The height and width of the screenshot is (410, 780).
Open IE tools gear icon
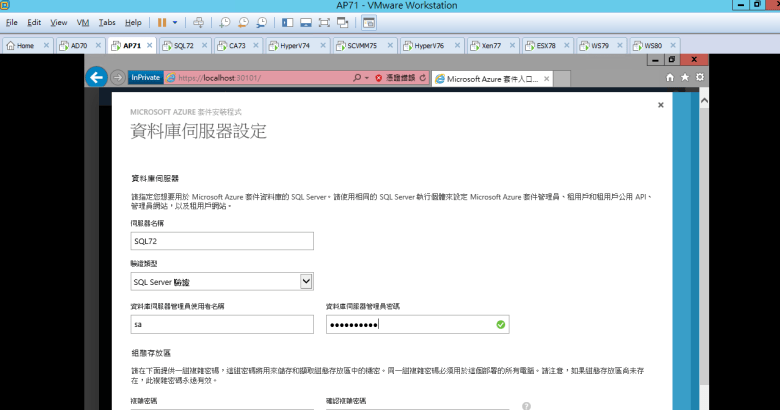(700, 77)
